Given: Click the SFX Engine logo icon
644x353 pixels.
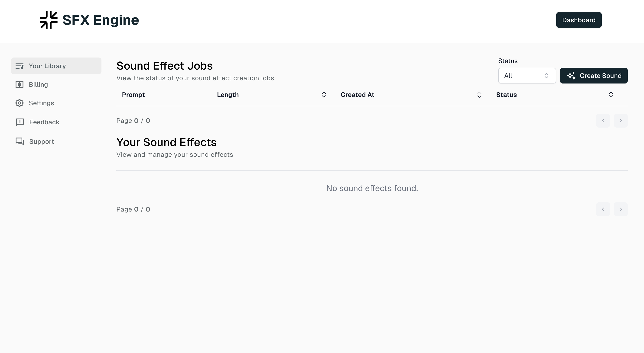Looking at the screenshot, I should point(49,20).
